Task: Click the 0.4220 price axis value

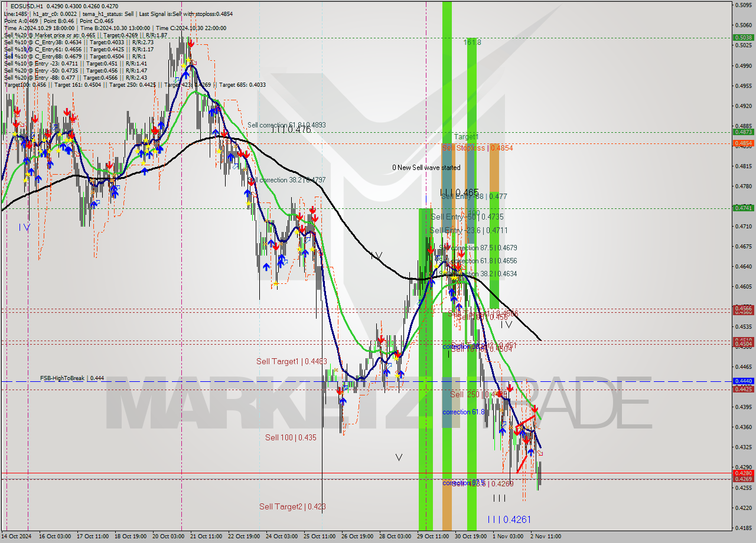Action: (x=744, y=508)
